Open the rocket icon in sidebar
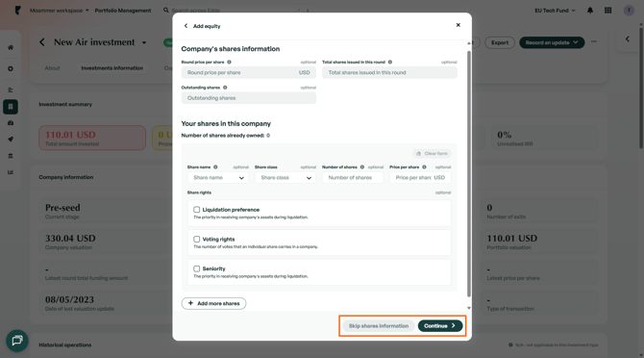644x358 pixels. pos(11,140)
